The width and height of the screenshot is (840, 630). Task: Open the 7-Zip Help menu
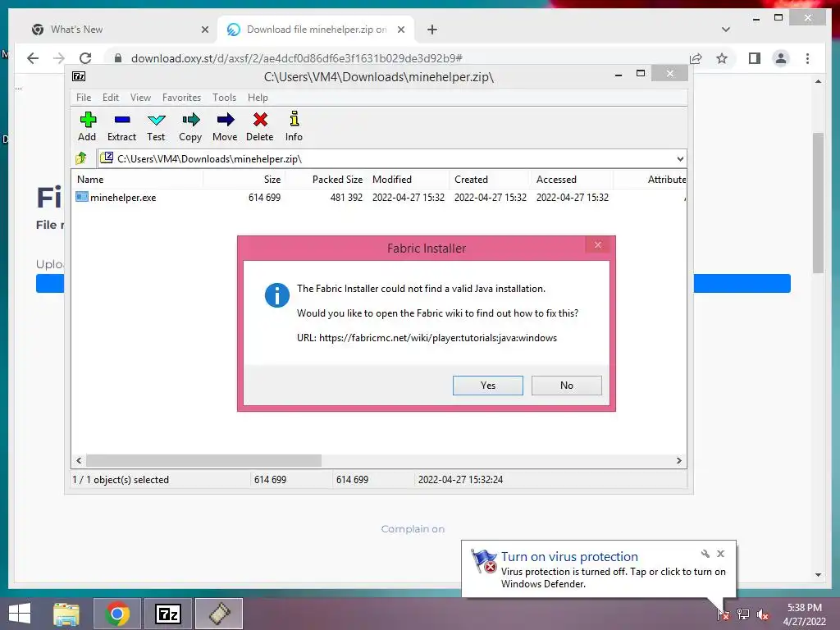pyautogui.click(x=258, y=98)
